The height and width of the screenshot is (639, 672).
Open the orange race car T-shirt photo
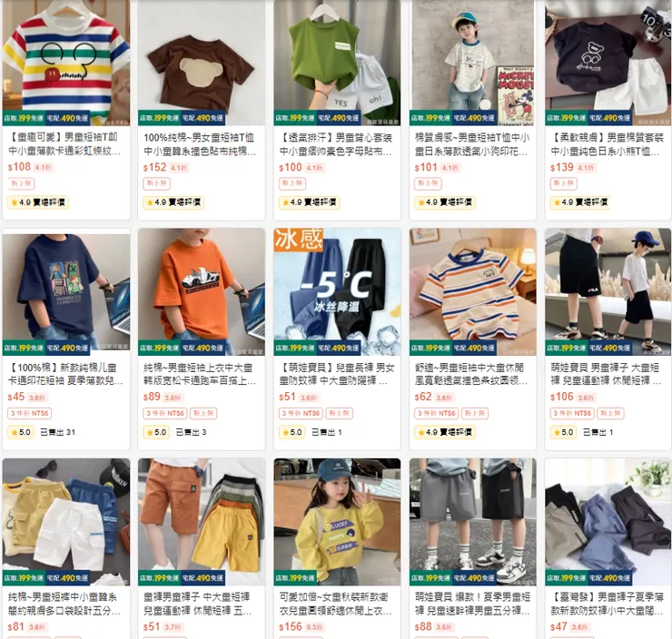pos(202,291)
